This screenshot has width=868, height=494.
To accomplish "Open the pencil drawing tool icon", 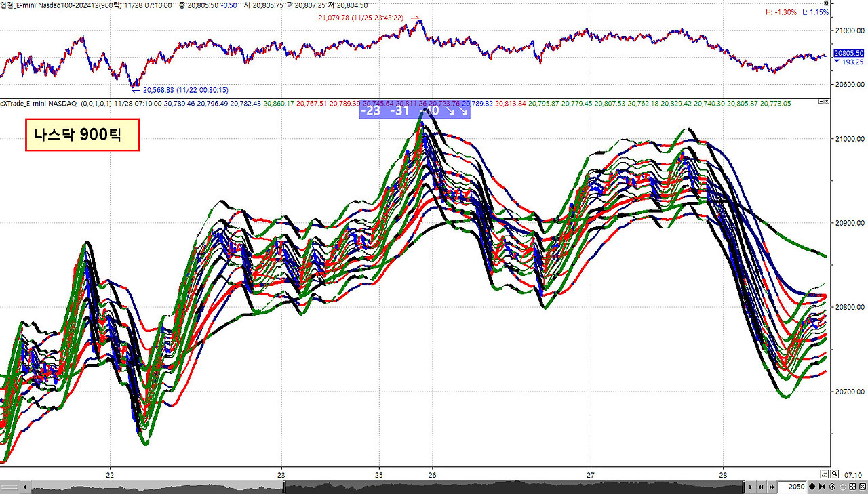I will pyautogui.click(x=825, y=474).
